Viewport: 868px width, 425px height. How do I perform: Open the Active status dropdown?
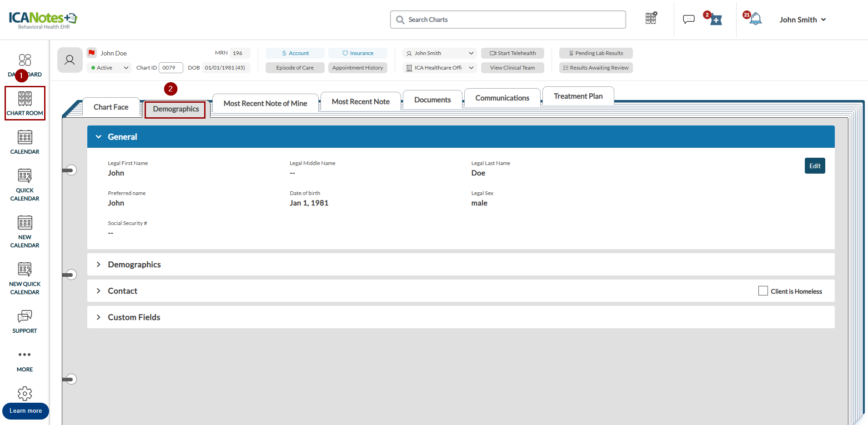click(x=110, y=68)
